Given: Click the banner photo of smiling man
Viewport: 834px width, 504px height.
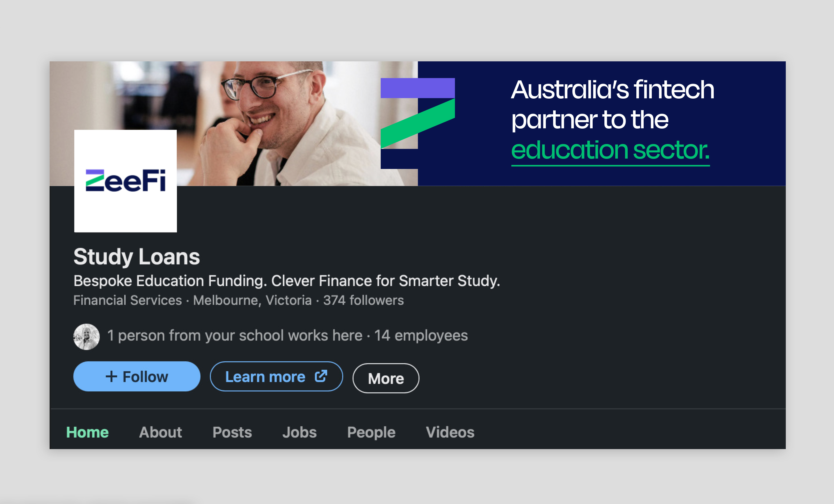Looking at the screenshot, I should [x=234, y=124].
